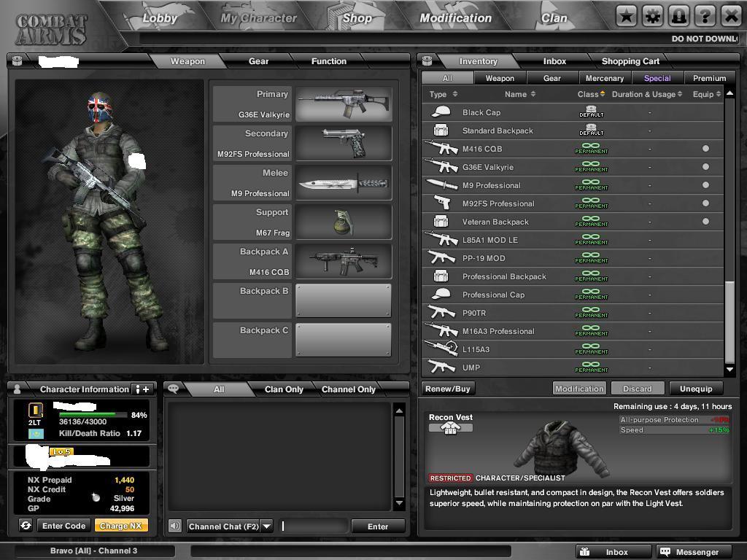Click the chat bubble icon above chat
The width and height of the screenshot is (747, 560).
(173, 389)
